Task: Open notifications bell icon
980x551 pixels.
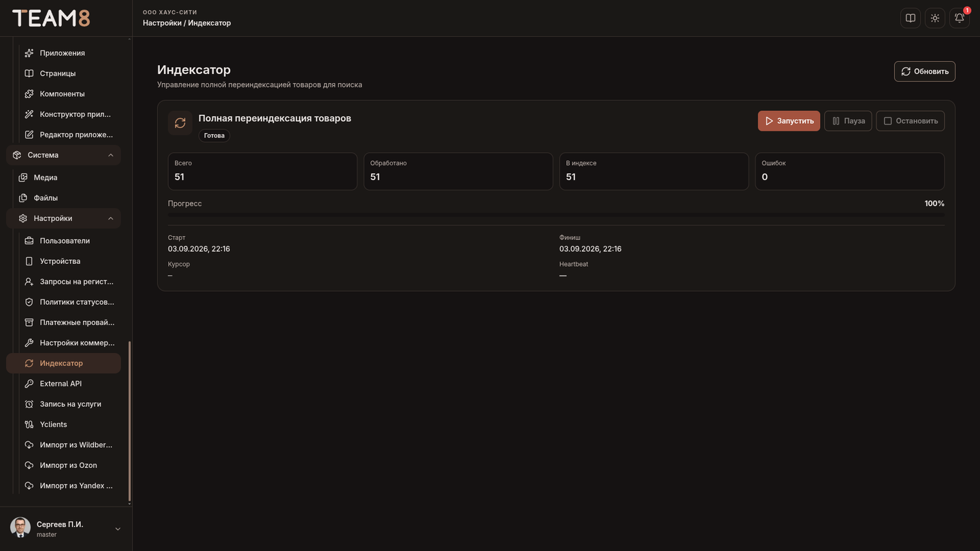Action: 960,18
